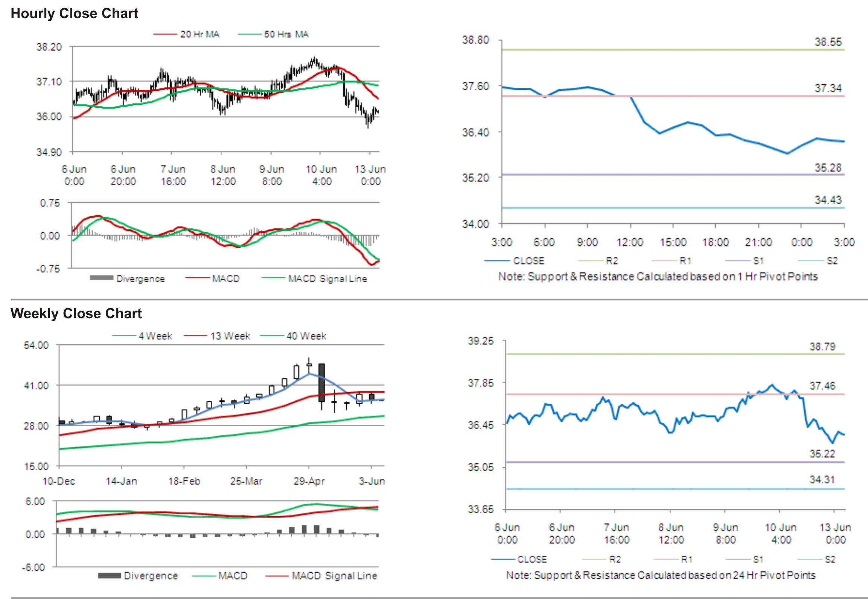The image size is (868, 599).
Task: Click the "Hourly Close Chart" heading
Action: point(74,14)
